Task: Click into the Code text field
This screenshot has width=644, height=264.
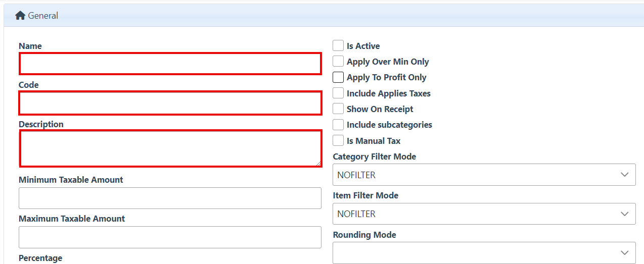Action: pos(170,103)
